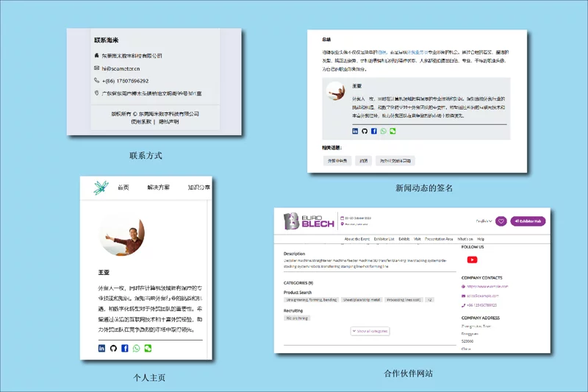Click the first related topic tag under 相关话题
This screenshot has width=588, height=392.
(337, 160)
